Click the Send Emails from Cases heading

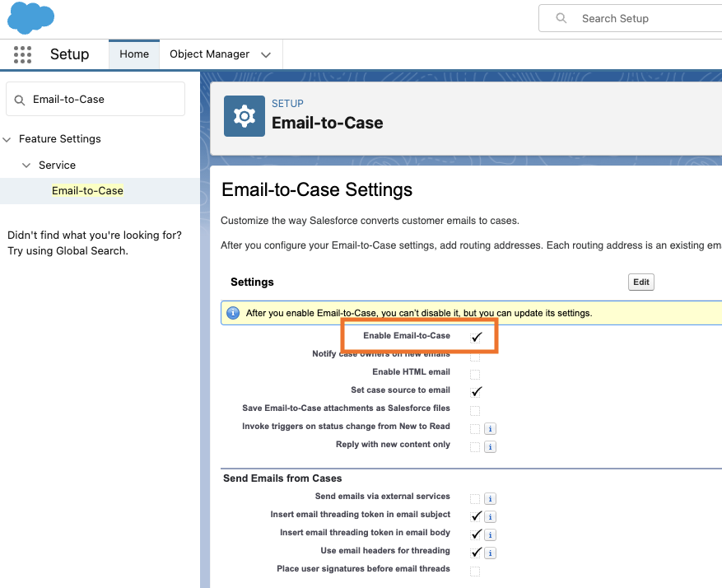[x=282, y=478]
